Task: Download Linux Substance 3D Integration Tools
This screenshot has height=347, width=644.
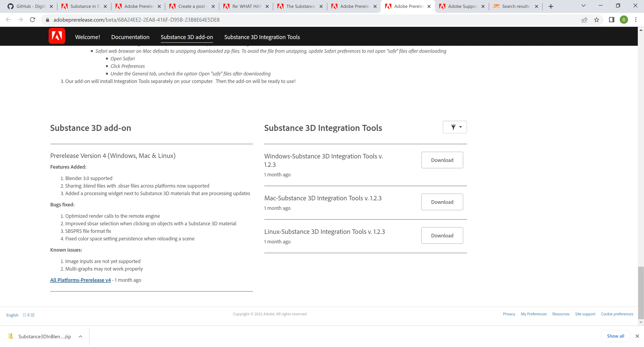Action: [442, 235]
